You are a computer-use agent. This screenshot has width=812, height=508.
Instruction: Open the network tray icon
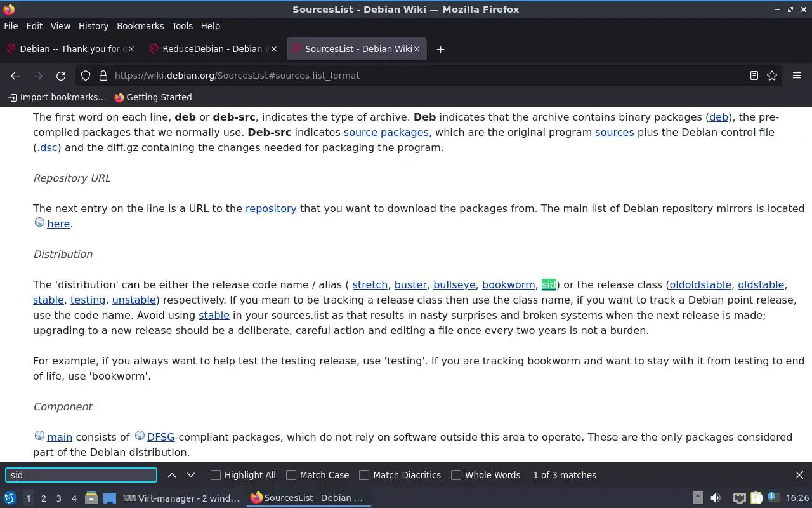pyautogui.click(x=739, y=498)
